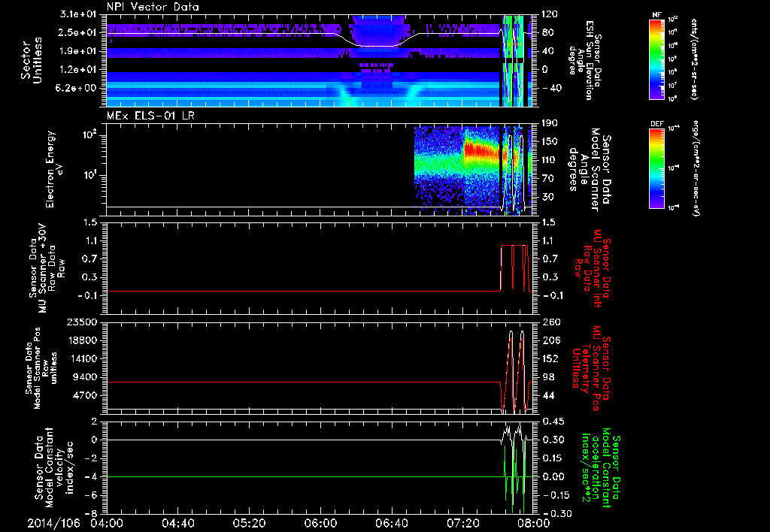This screenshot has width=770, height=532.
Task: Click the "04:40" time tick label
Action: point(177,523)
